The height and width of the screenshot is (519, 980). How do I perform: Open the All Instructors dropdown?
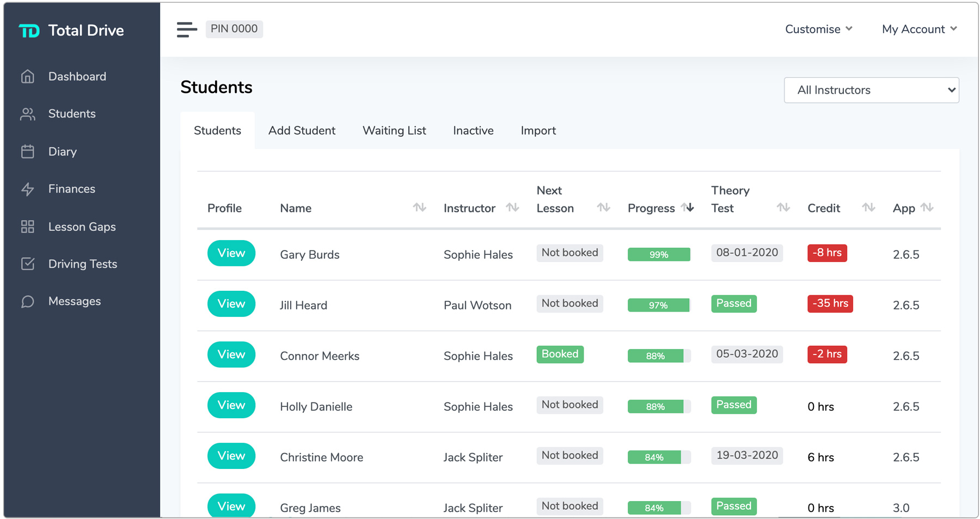871,90
